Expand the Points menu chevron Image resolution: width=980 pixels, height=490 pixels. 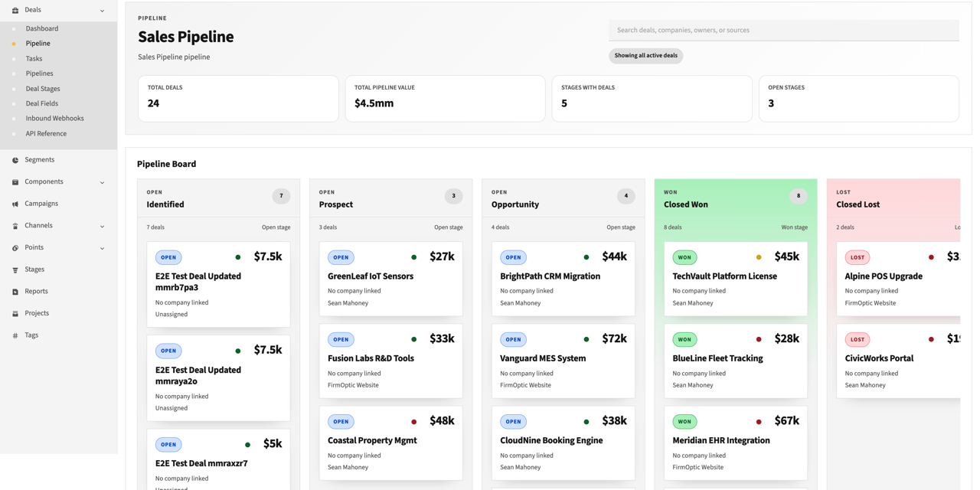[x=103, y=248]
